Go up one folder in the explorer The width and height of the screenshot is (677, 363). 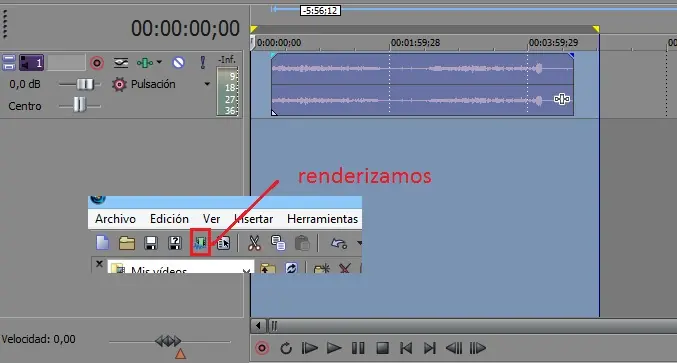(x=268, y=268)
